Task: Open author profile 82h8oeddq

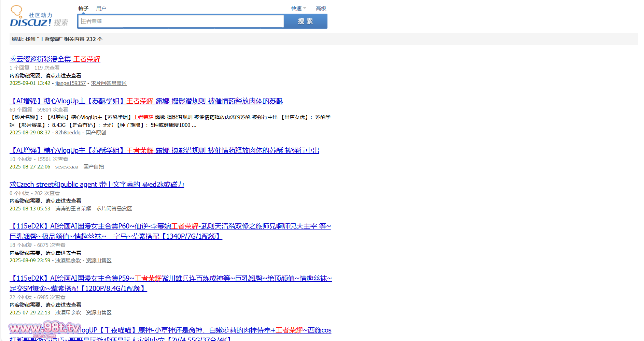Action: pyautogui.click(x=68, y=133)
